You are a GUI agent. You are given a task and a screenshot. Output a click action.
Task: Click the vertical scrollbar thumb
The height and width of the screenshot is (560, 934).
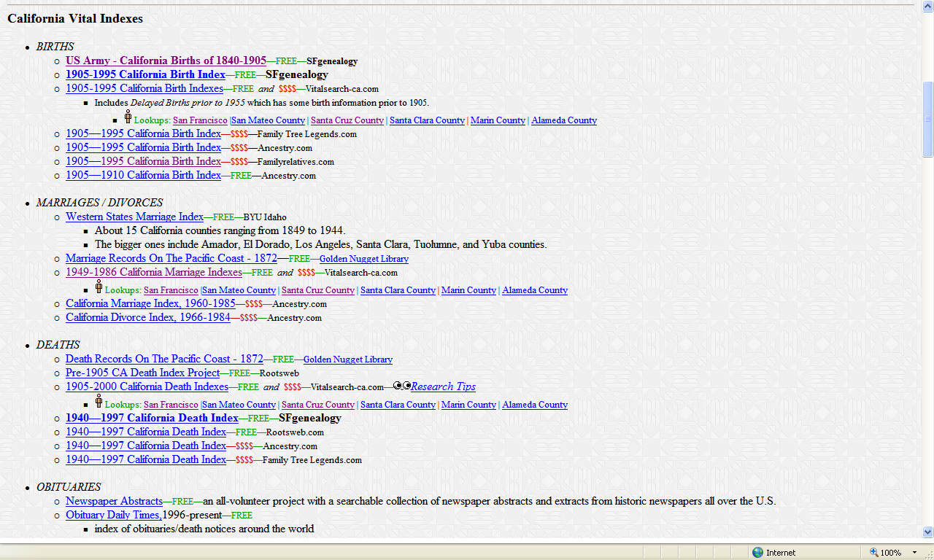pos(928,119)
